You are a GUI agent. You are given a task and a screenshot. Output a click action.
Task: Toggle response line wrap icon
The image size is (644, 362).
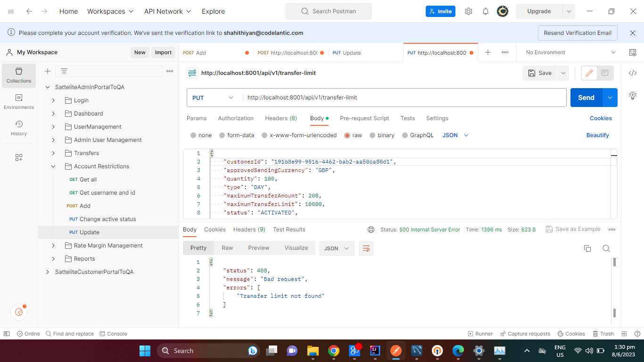(366, 248)
